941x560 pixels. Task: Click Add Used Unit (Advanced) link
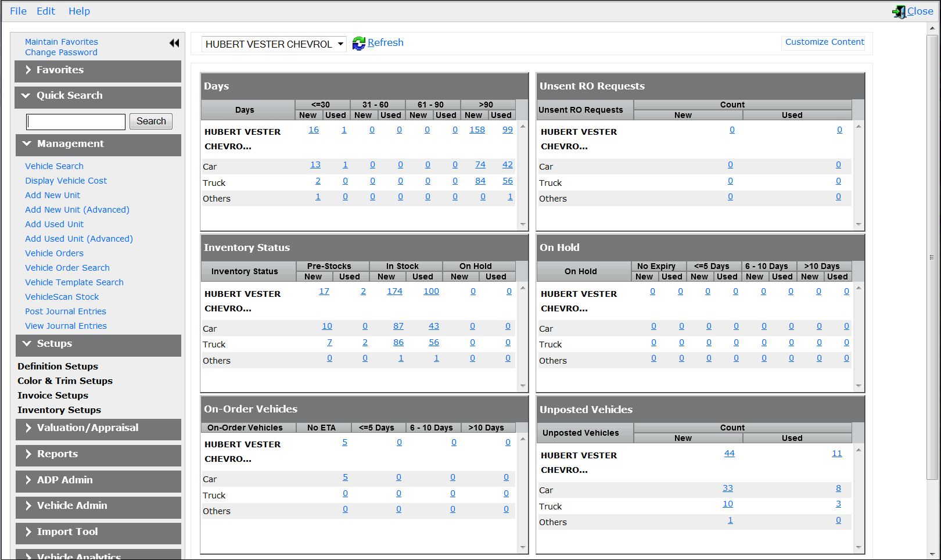coord(78,239)
